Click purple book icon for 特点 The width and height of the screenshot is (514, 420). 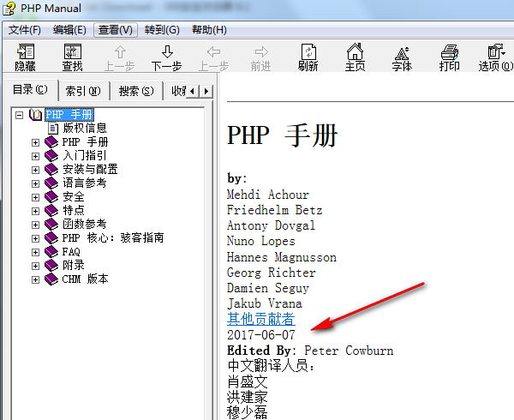click(51, 211)
